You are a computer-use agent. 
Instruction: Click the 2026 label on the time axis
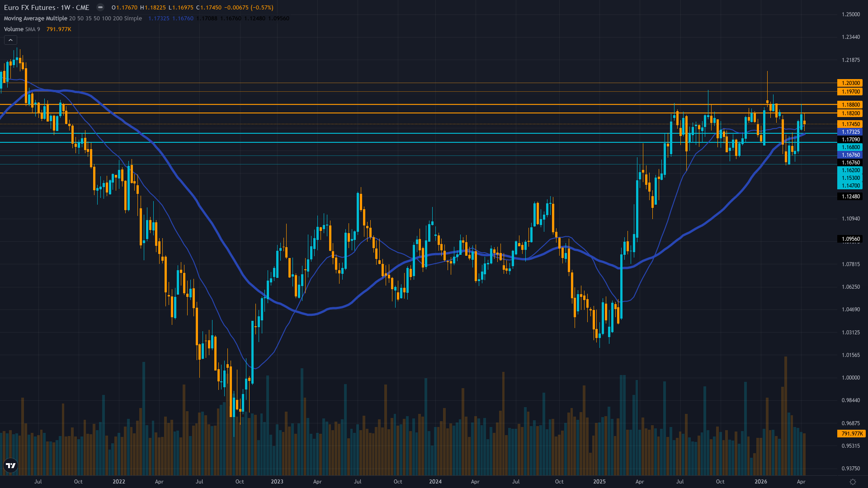tap(761, 482)
